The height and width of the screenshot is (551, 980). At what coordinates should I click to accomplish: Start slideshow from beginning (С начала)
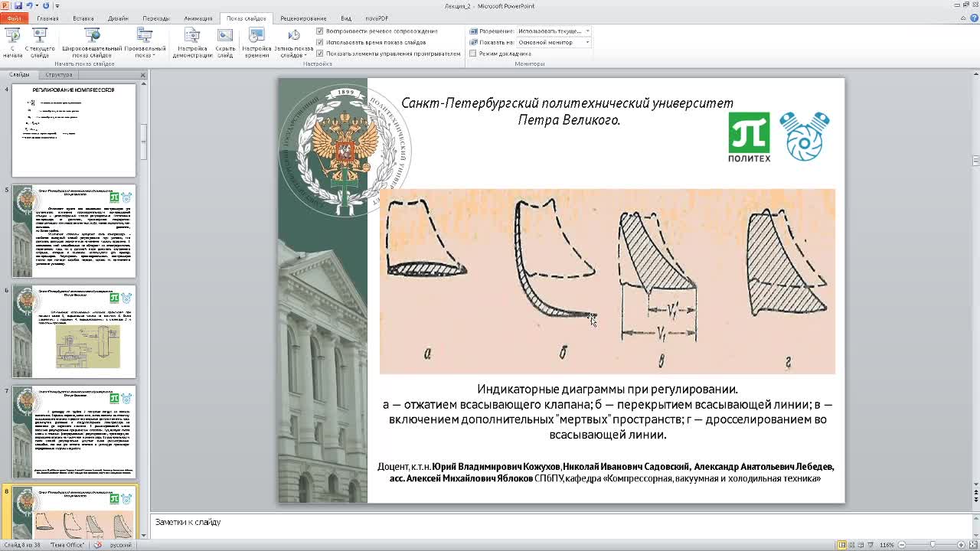click(x=12, y=43)
